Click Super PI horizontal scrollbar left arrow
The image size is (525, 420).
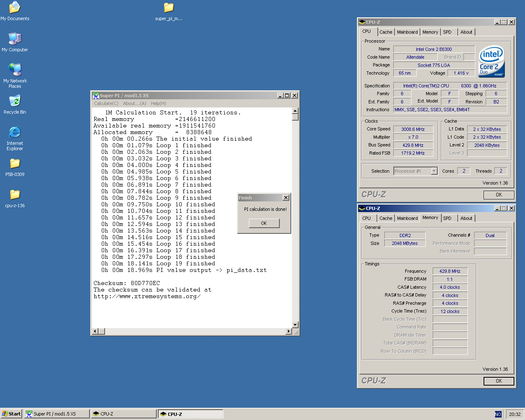95,331
